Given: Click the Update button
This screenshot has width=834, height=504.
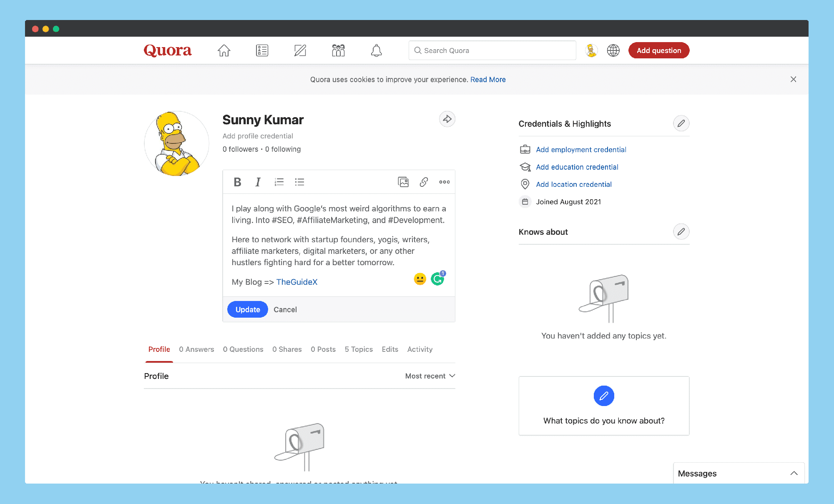Looking at the screenshot, I should click(248, 309).
